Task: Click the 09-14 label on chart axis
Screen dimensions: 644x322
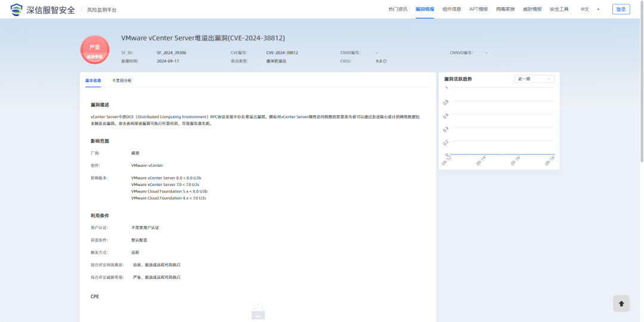Action: (x=481, y=161)
